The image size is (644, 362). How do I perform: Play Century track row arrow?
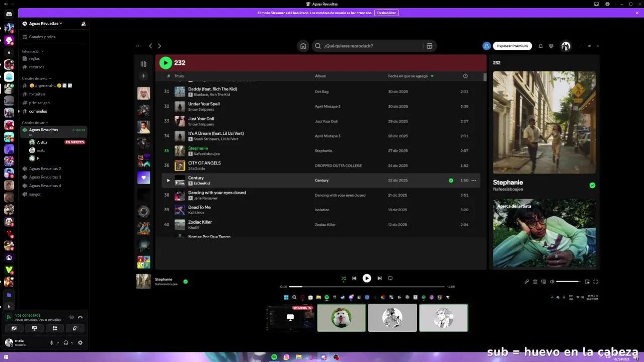click(168, 180)
